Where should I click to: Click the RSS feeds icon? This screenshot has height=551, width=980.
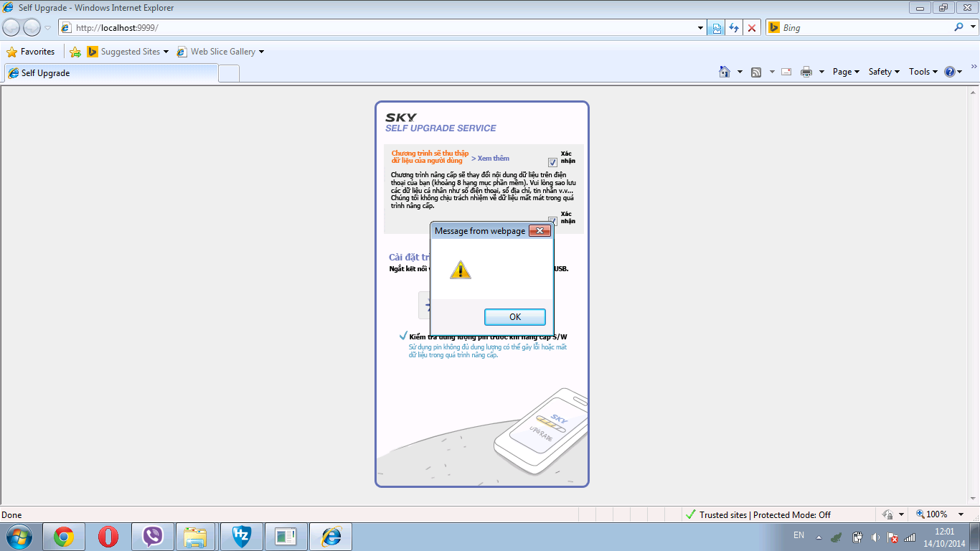click(x=756, y=72)
